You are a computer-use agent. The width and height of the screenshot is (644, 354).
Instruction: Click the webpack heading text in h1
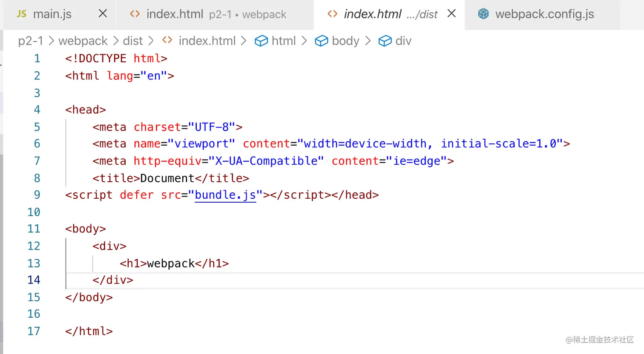(171, 264)
